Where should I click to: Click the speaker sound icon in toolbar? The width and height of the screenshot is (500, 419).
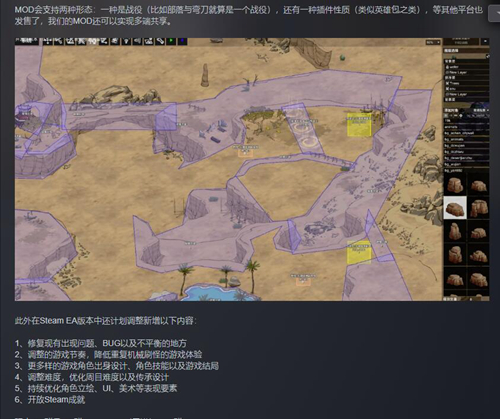(137, 41)
